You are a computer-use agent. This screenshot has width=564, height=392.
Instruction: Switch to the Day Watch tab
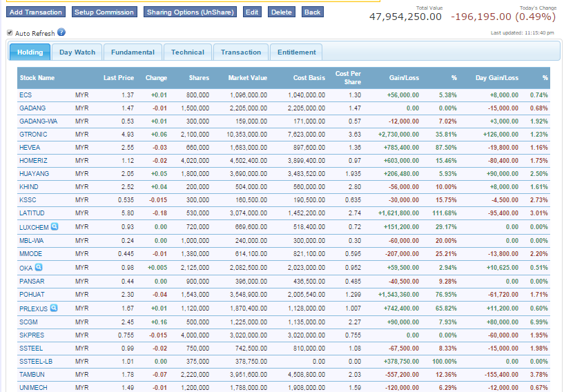click(x=77, y=52)
